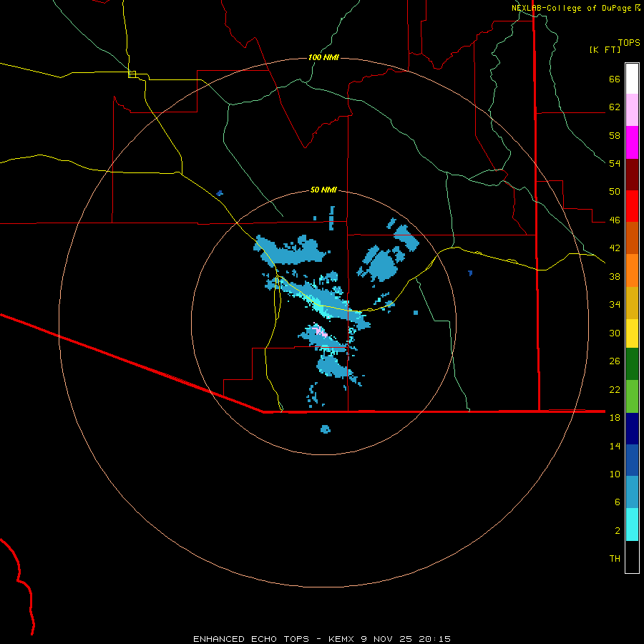Click the KEMX station identifier in caption
The width and height of the screenshot is (644, 644).
343,639
